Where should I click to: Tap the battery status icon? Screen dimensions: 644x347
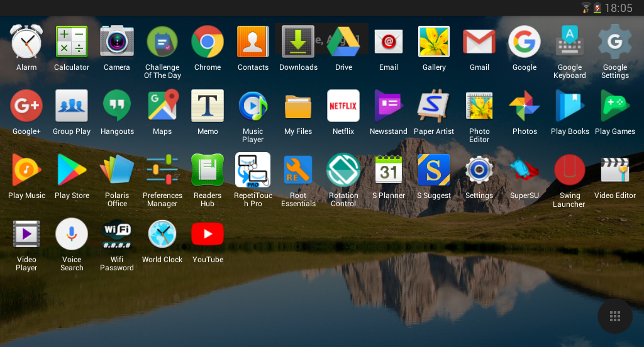pos(597,8)
